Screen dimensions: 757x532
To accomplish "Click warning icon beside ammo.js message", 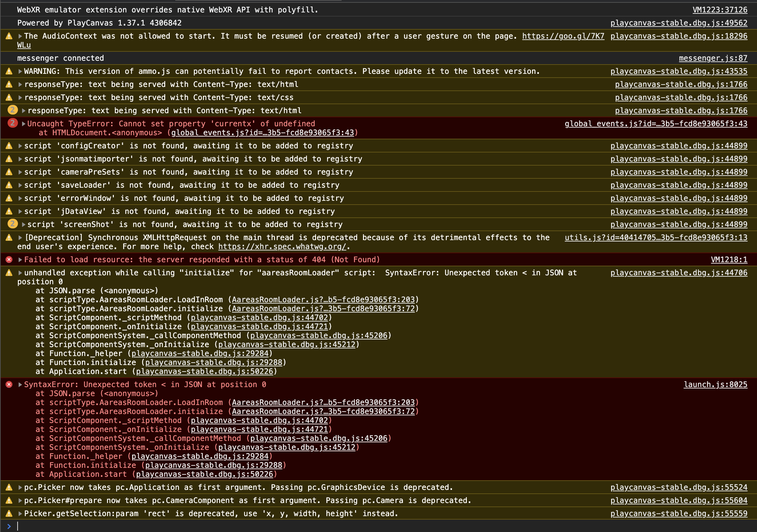I will [x=9, y=71].
